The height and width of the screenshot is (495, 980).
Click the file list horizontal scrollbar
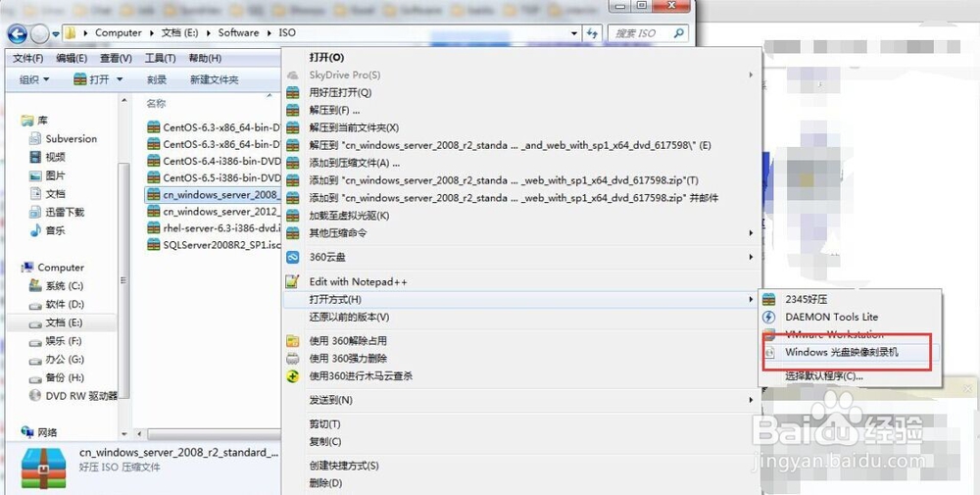click(x=213, y=433)
